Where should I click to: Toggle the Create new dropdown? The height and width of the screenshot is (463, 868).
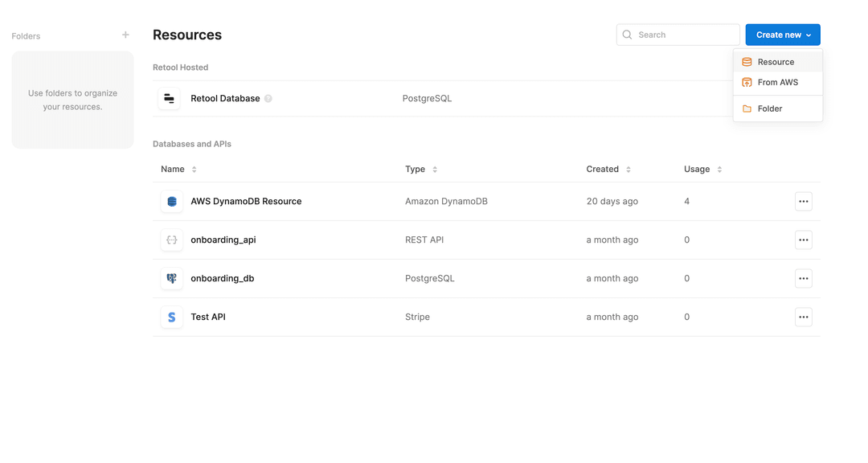tap(783, 35)
